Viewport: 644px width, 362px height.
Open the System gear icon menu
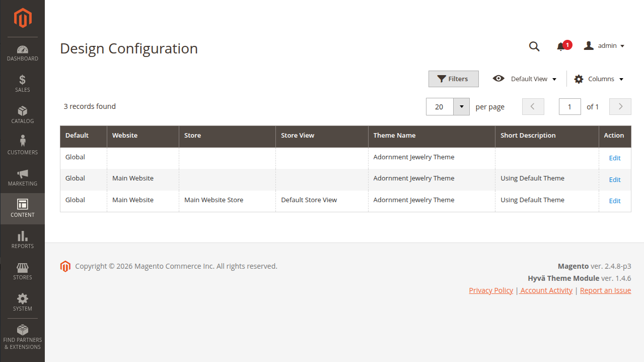23,298
